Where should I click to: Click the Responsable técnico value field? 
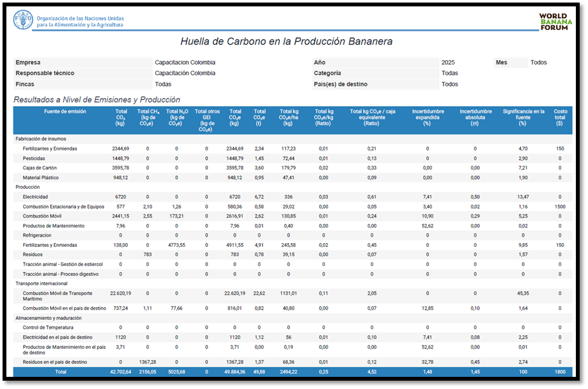[185, 74]
